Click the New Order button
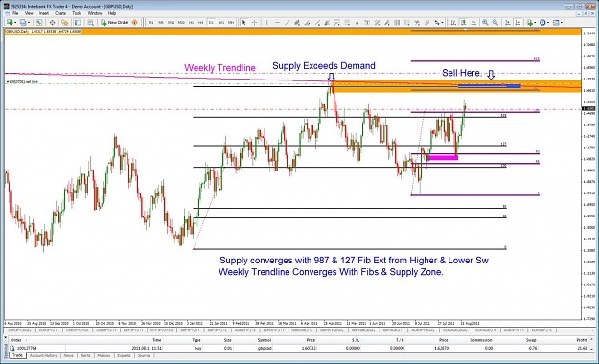599x364 pixels. [x=115, y=23]
